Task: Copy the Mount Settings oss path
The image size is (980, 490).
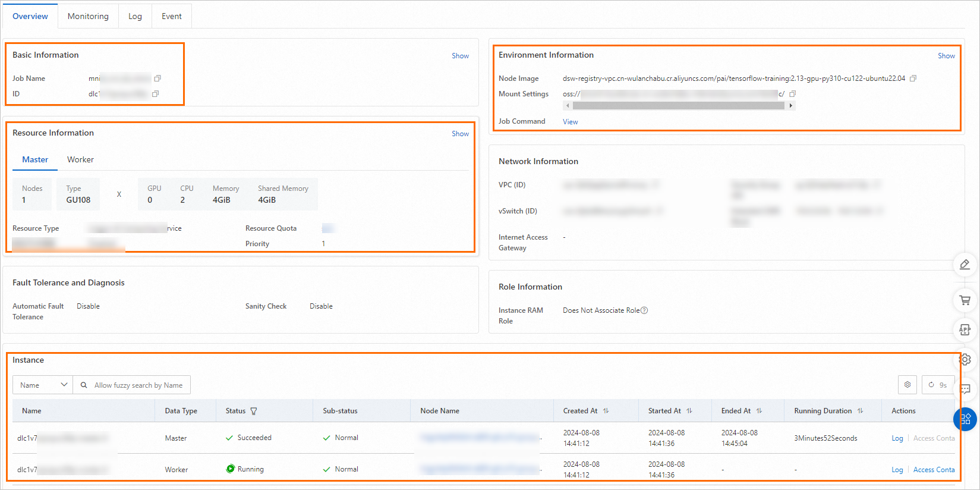Action: click(x=793, y=94)
